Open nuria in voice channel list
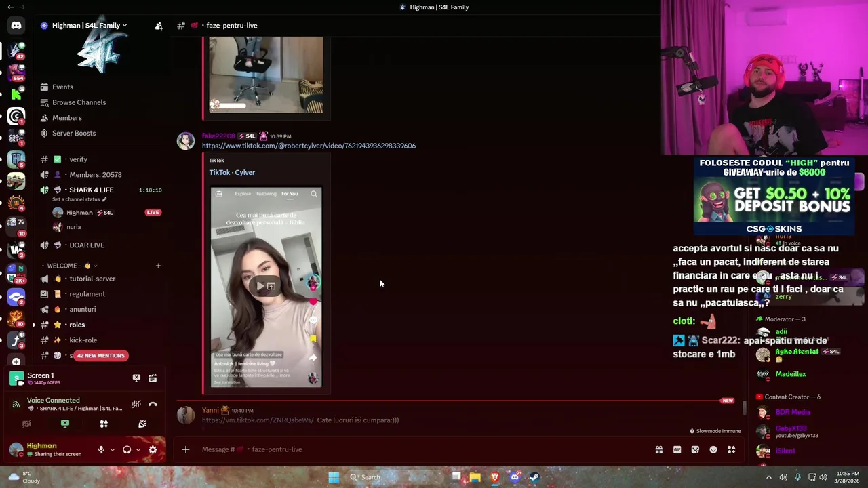 point(73,227)
